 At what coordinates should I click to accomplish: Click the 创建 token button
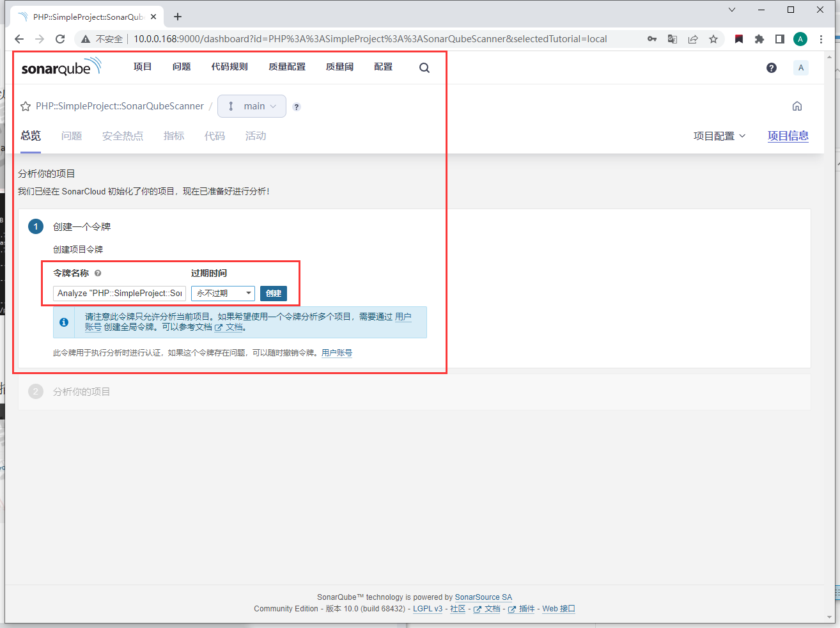274,293
